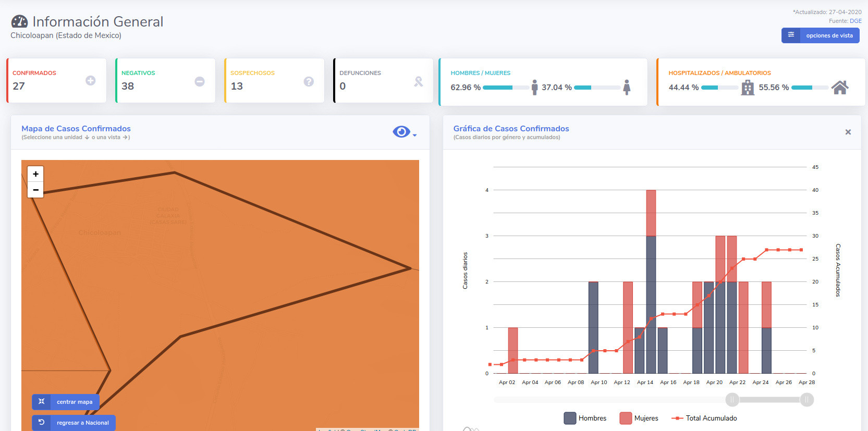Click the Apr 10 Hombres bar

(593, 327)
